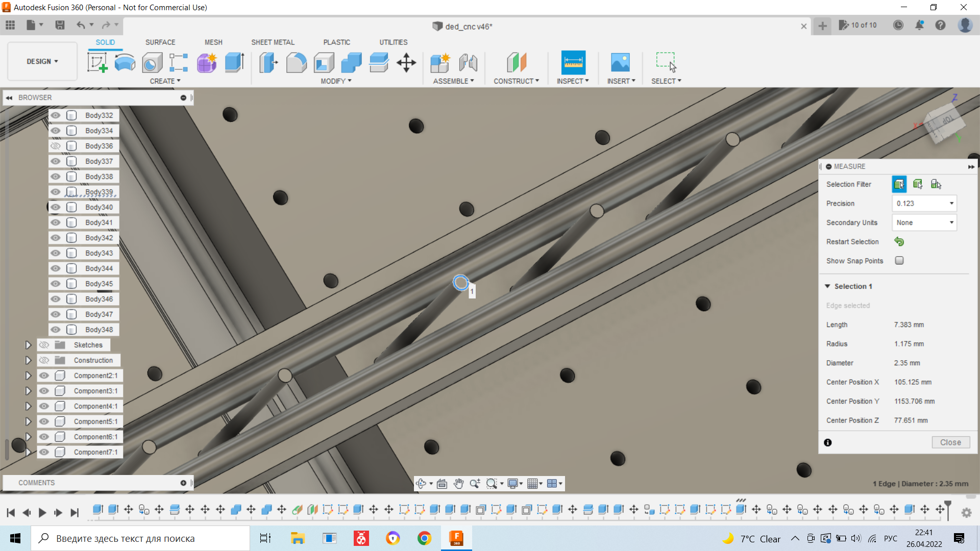Click the Orbit navigation tool icon
This screenshot has height=551, width=980.
click(421, 484)
